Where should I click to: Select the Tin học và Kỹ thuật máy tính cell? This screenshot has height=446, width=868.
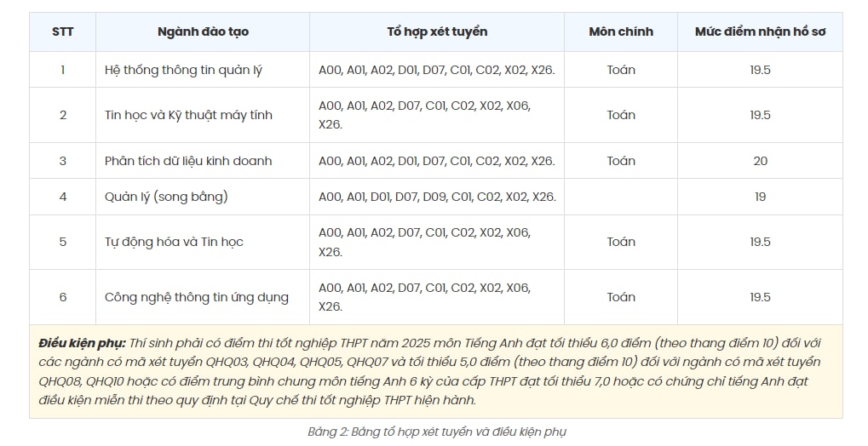[203, 115]
